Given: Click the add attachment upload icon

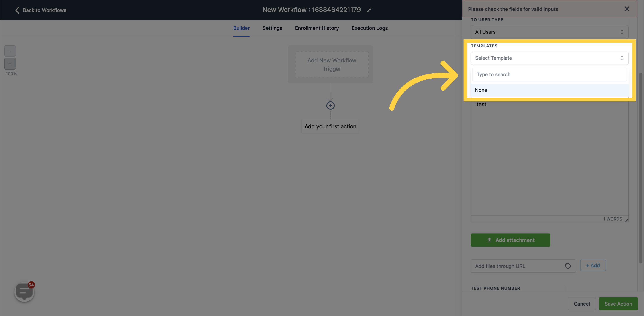Looking at the screenshot, I should click(490, 240).
